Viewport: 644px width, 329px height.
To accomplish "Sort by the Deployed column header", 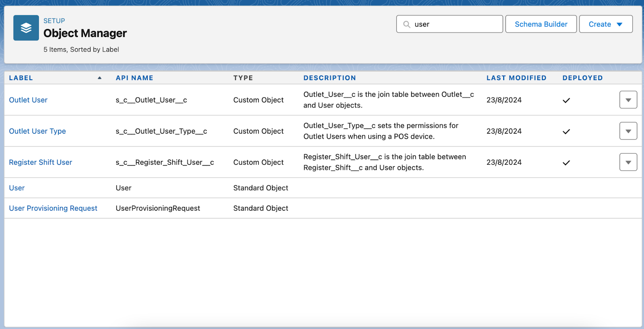I will [582, 78].
